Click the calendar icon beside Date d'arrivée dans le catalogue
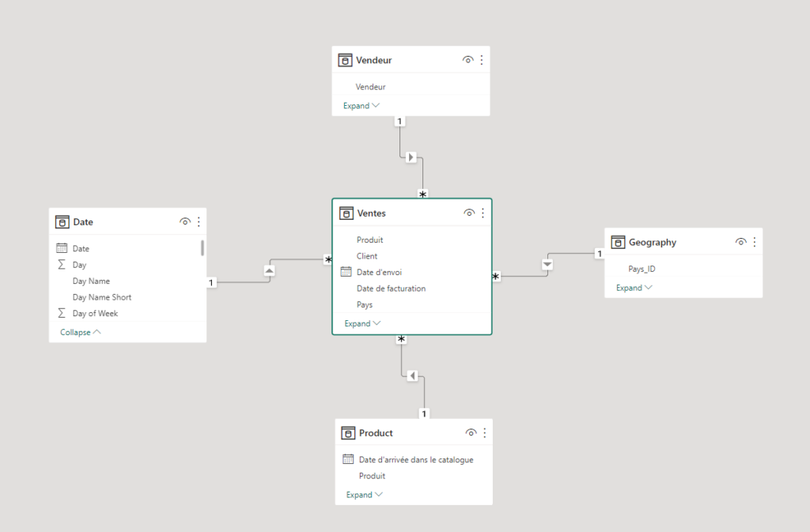Image resolution: width=810 pixels, height=532 pixels. [346, 458]
